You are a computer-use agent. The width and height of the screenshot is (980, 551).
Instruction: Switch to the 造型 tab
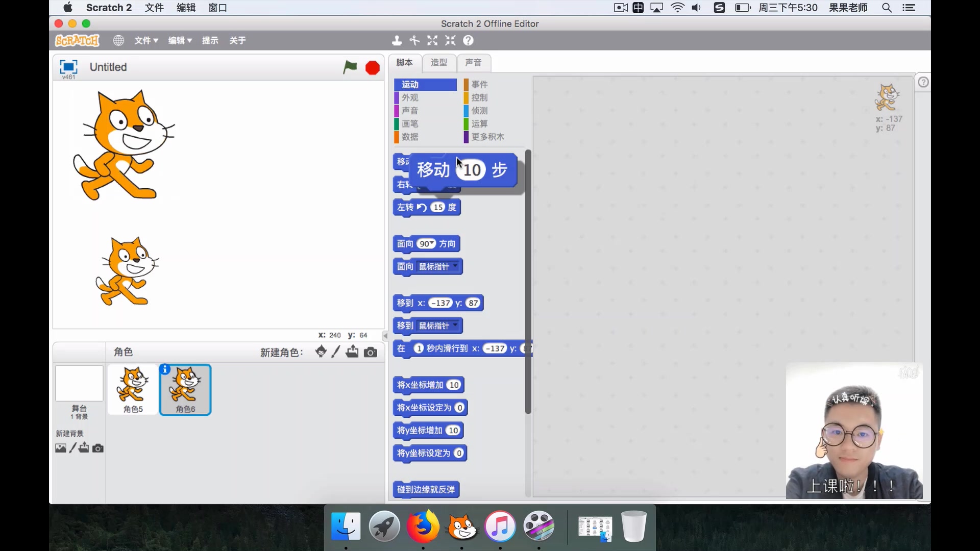(438, 62)
